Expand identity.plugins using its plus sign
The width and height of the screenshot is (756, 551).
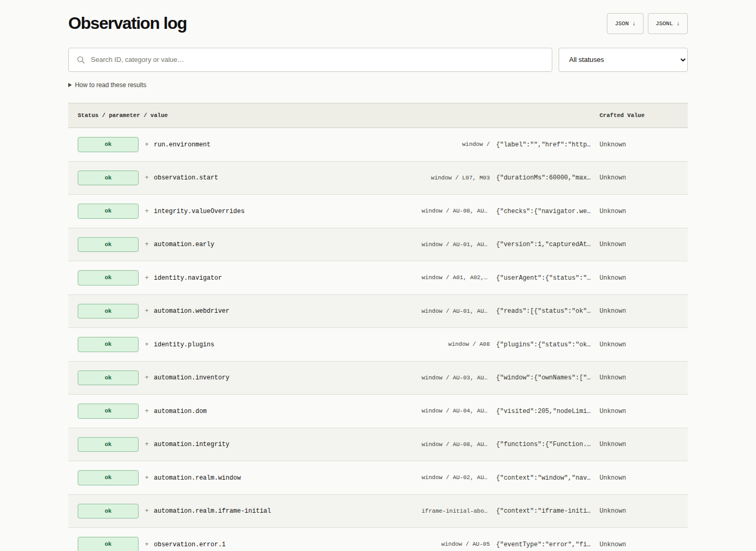pos(147,344)
